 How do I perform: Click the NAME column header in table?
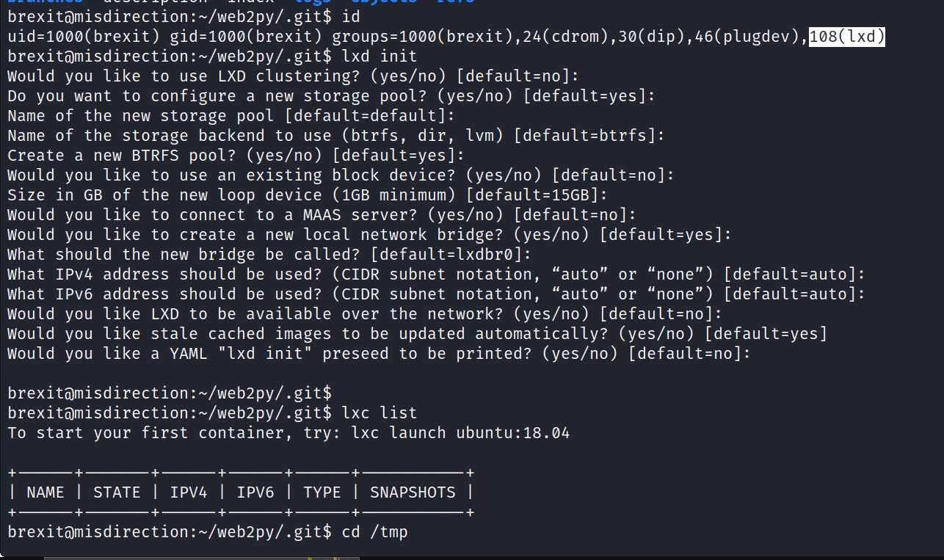click(45, 492)
